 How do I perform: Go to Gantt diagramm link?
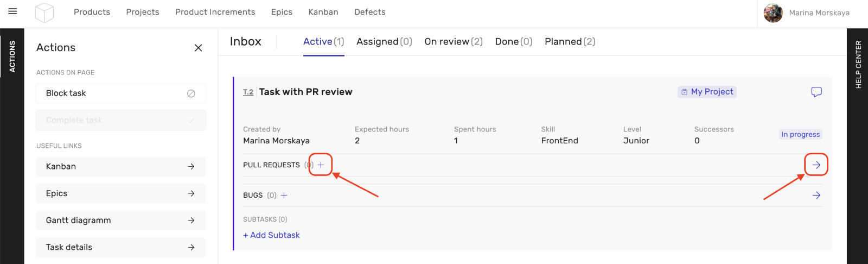tap(120, 221)
